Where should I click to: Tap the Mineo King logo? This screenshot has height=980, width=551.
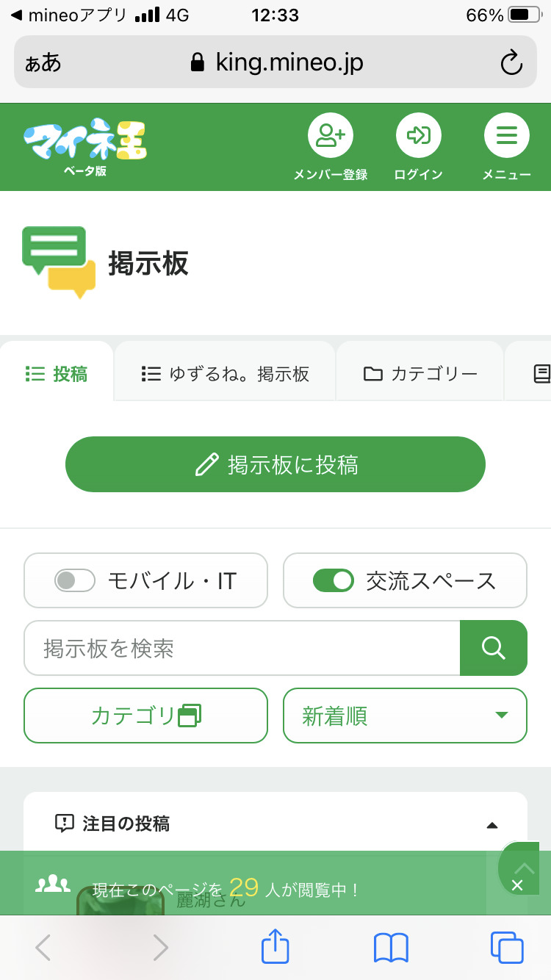coord(85,144)
